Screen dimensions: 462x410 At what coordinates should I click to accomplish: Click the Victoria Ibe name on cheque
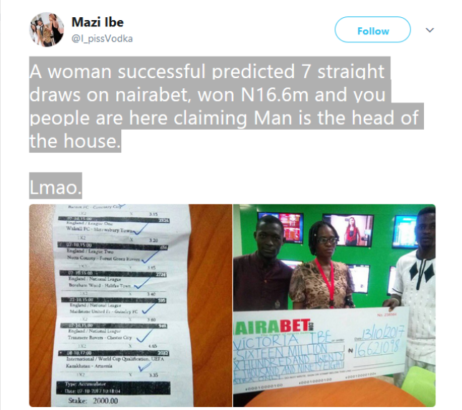pyautogui.click(x=283, y=341)
